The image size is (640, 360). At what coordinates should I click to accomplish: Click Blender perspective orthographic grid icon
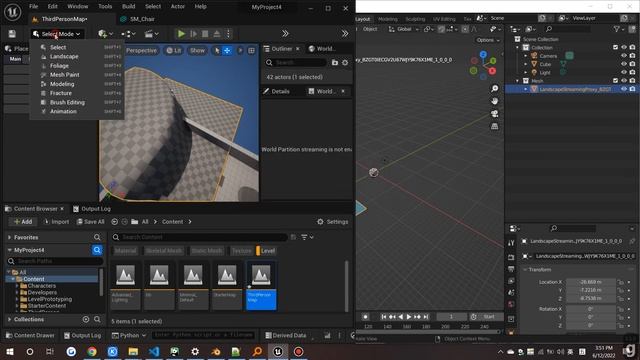pyautogui.click(x=495, y=127)
